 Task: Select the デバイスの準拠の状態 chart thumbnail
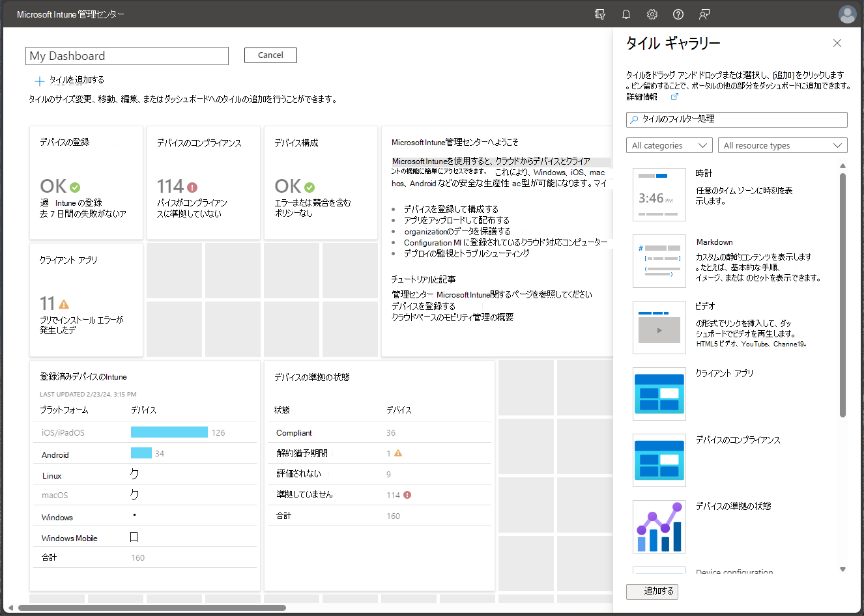click(659, 527)
